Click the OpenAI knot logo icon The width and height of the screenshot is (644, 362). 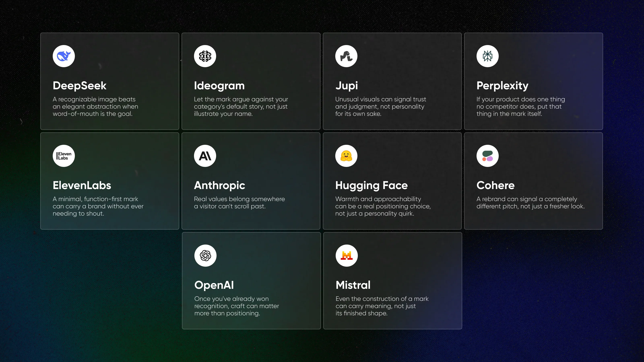pyautogui.click(x=205, y=255)
